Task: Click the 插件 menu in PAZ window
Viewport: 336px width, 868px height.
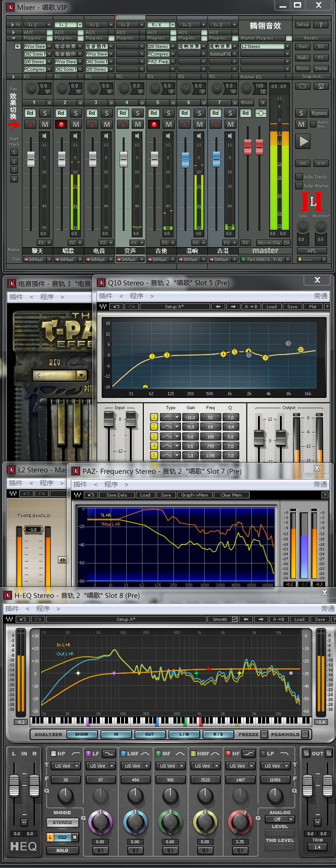Action: coord(80,484)
